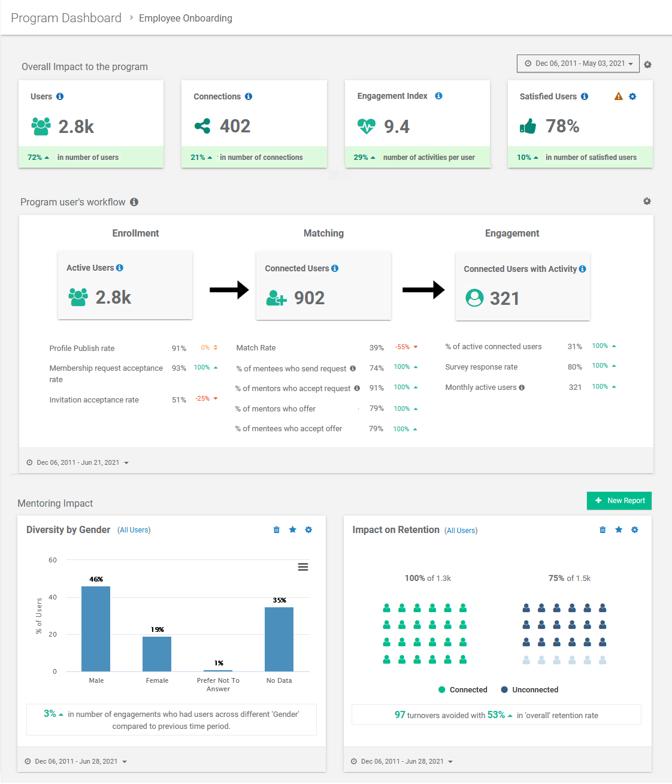The height and width of the screenshot is (784, 672).
Task: Open the chart export hamburger menu
Action: coord(303,566)
